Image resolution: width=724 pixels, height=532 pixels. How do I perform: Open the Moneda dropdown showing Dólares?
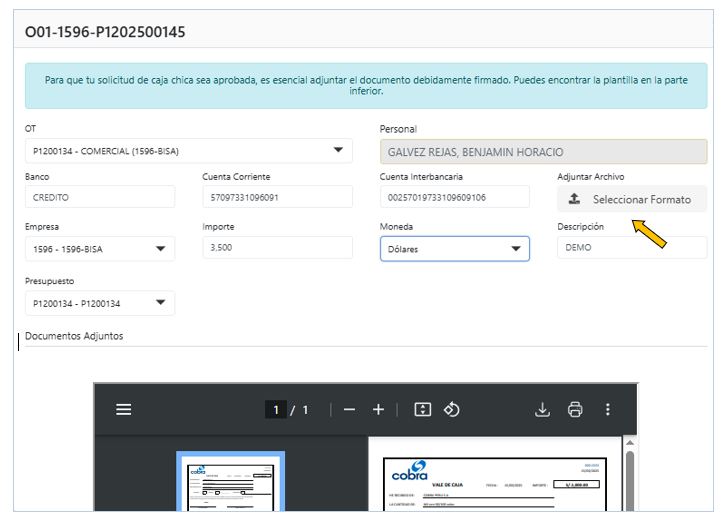pyautogui.click(x=455, y=249)
